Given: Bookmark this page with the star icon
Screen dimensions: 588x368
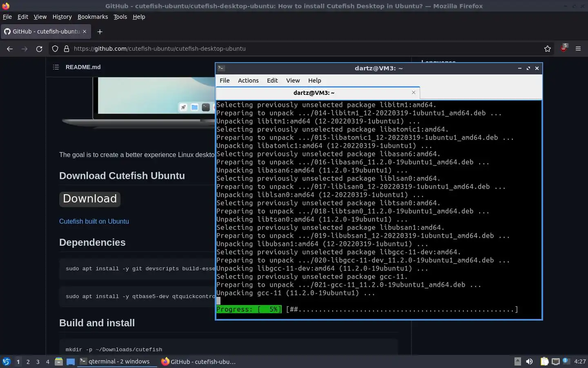Looking at the screenshot, I should (548, 49).
